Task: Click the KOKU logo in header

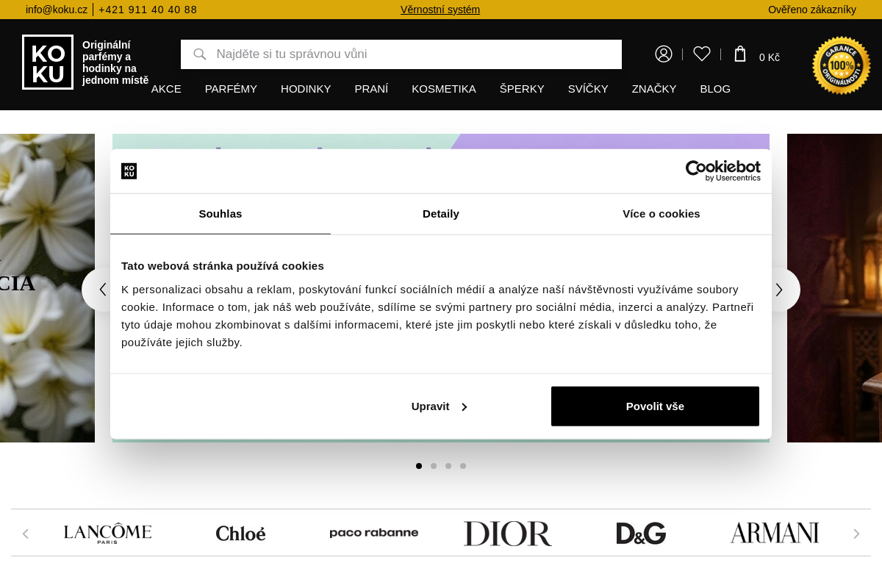Action: [x=48, y=62]
